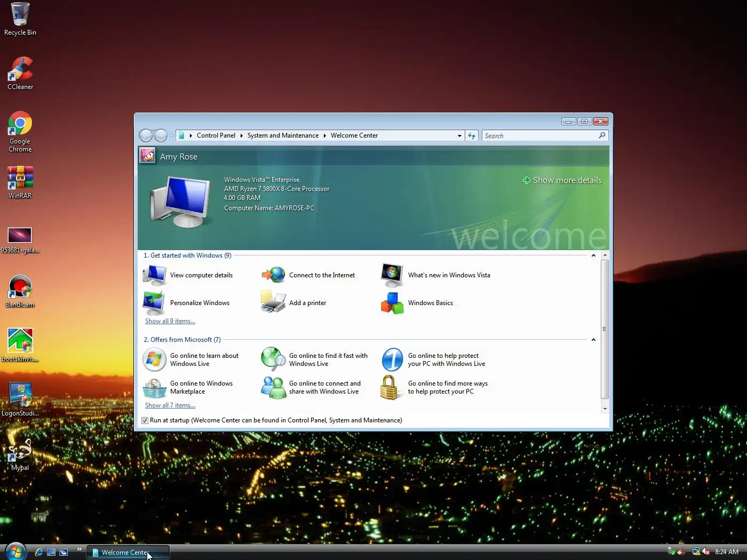Click Show all 9 items link
Image resolution: width=747 pixels, height=560 pixels.
(x=170, y=321)
